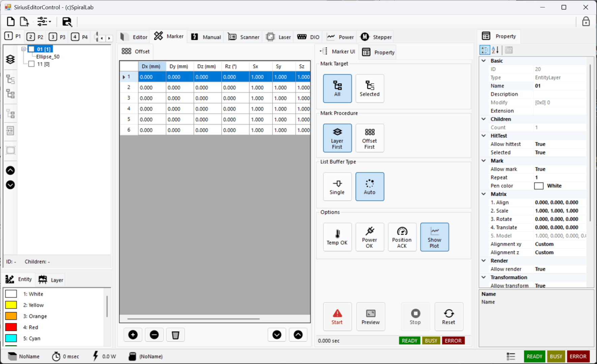Image resolution: width=597 pixels, height=364 pixels.
Task: Toggle the Show Plot option
Action: coord(434,237)
